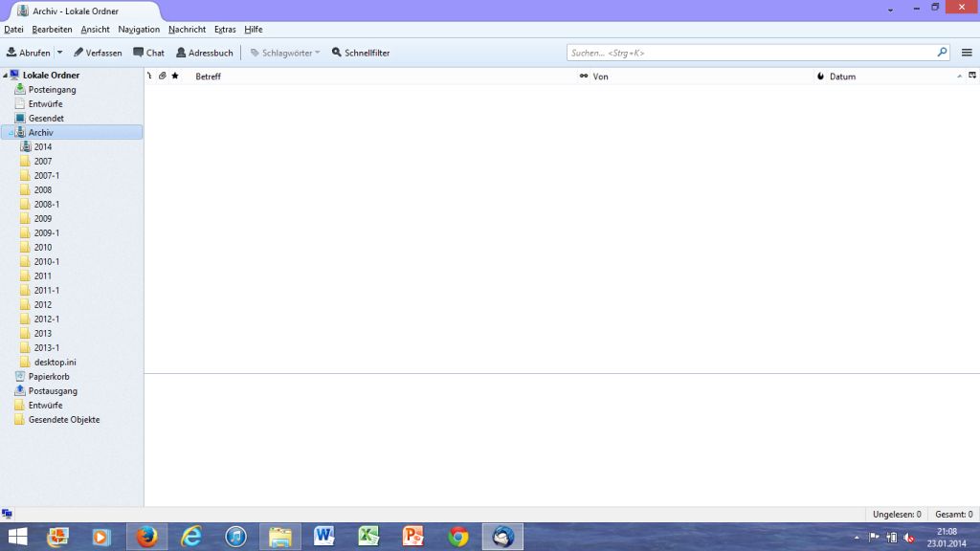Open Word from the taskbar
Screen dimensions: 980x551
(324, 537)
